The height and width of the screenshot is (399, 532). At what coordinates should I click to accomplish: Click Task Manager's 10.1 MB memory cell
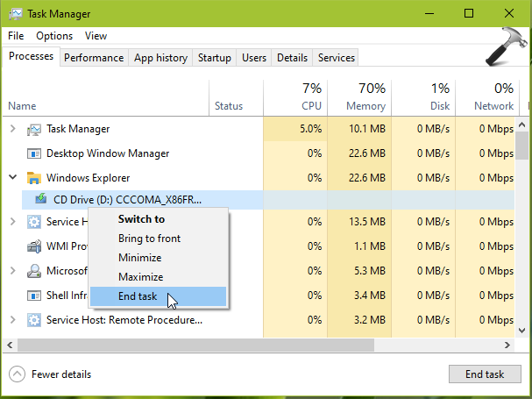[x=359, y=129]
